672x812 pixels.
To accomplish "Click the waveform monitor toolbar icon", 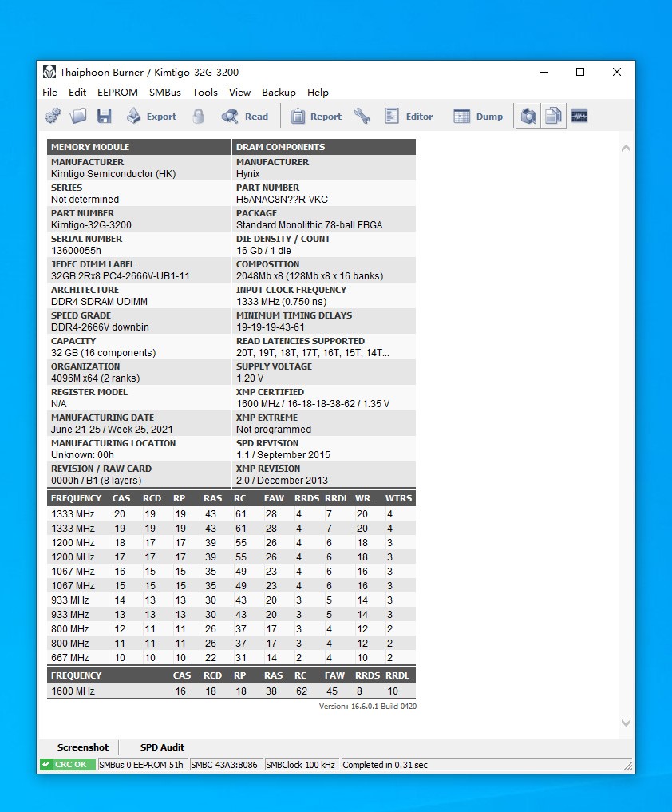I will point(579,116).
